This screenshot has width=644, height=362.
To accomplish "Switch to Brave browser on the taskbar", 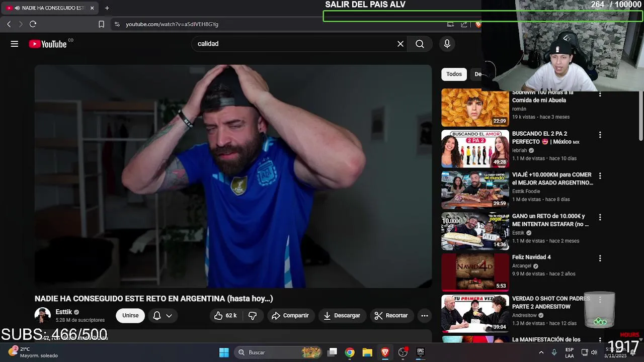I will (385, 352).
